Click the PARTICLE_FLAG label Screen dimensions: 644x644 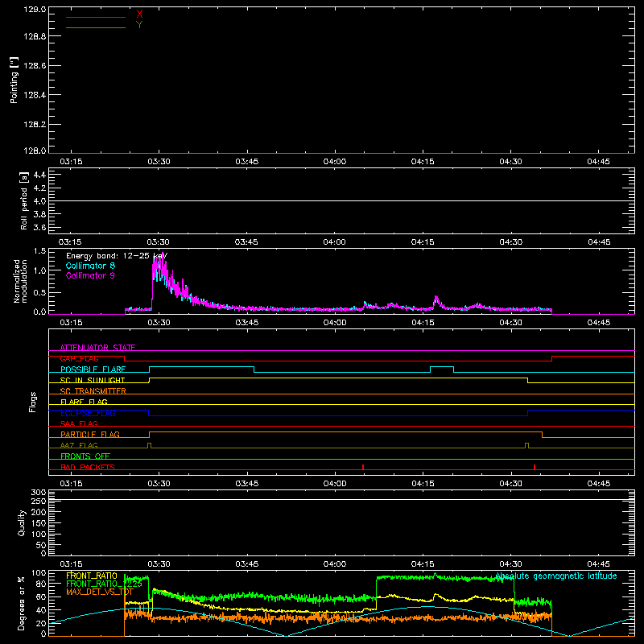90,435
